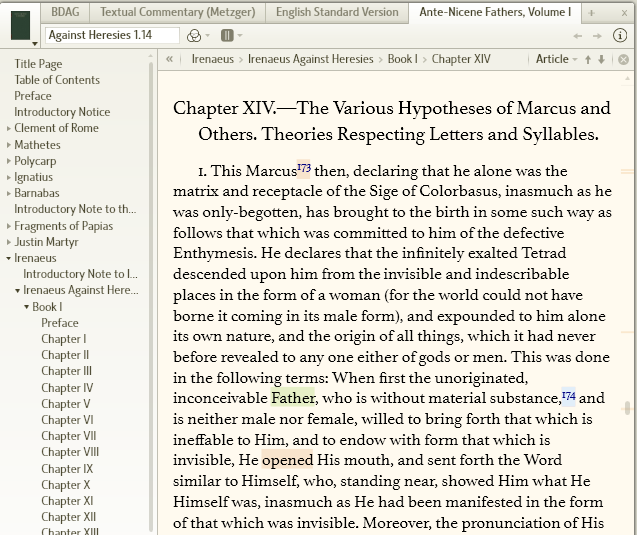Screen dimensions: 637x535
Task: Expand the Polycarp tree node
Action: [9, 161]
